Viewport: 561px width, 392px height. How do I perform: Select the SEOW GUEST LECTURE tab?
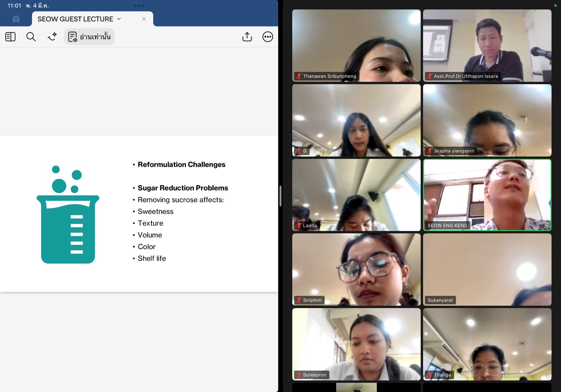[x=75, y=19]
